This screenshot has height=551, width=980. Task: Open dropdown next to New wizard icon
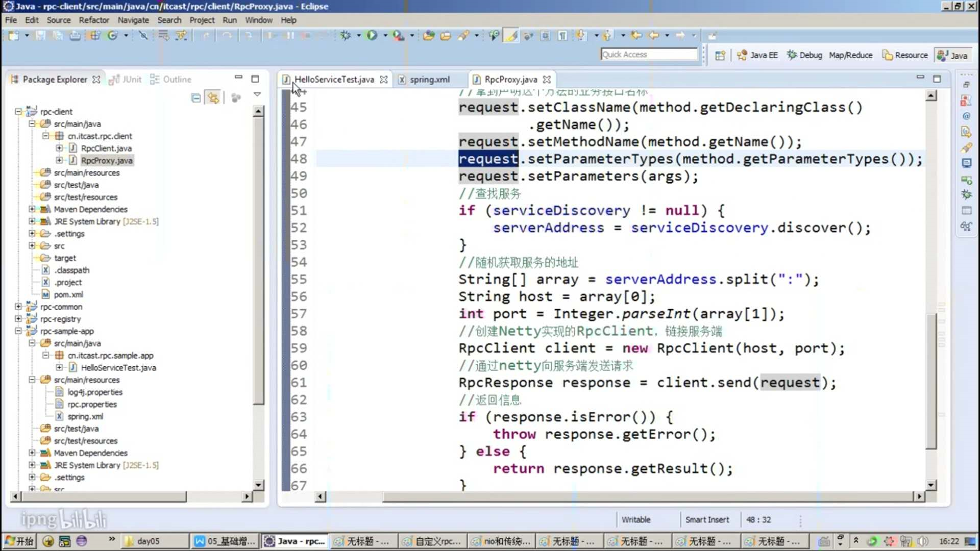27,36
